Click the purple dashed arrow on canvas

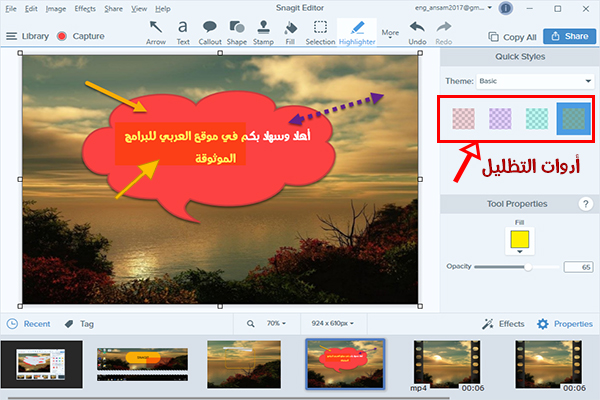(336, 109)
